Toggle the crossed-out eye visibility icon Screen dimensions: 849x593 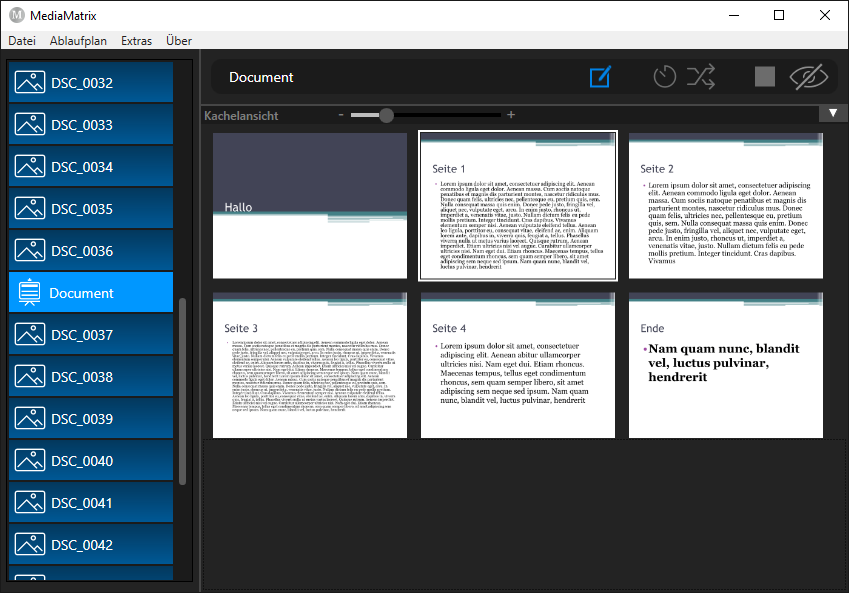809,77
